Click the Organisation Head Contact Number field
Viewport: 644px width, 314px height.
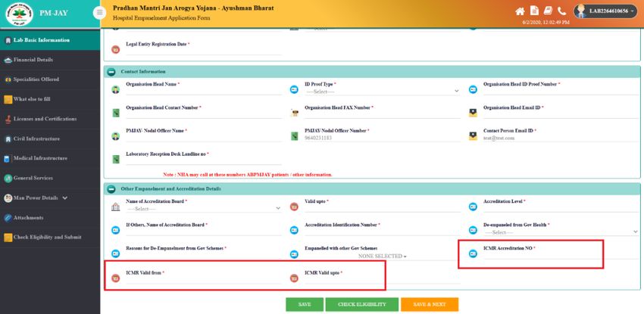point(203,114)
